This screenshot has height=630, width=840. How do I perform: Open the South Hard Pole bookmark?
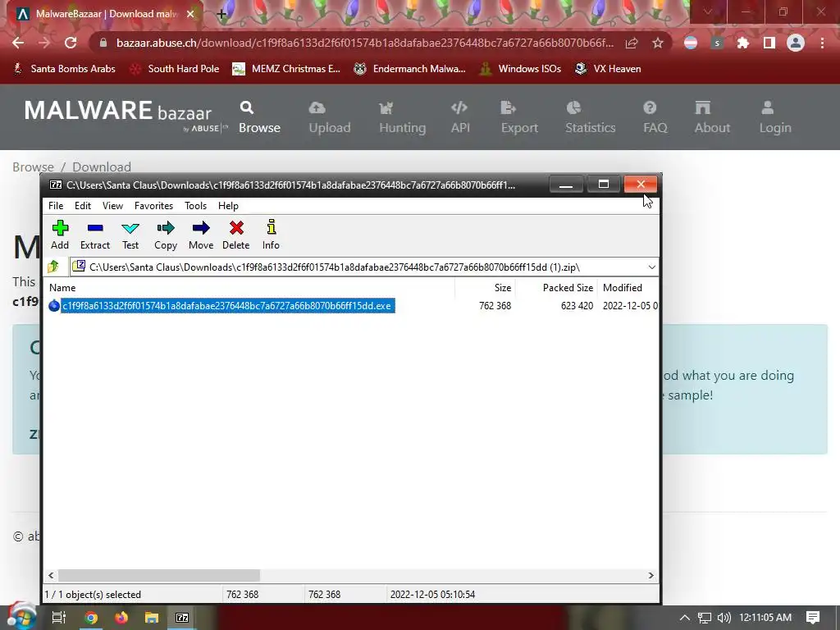coord(175,69)
